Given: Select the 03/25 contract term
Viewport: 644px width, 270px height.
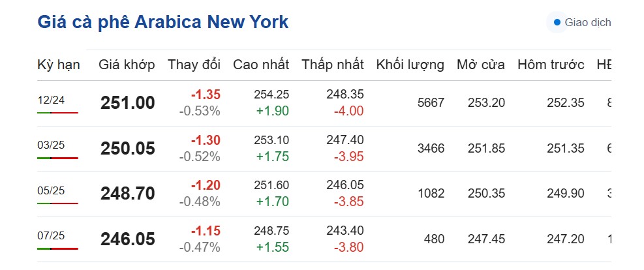Looking at the screenshot, I should (51, 145).
